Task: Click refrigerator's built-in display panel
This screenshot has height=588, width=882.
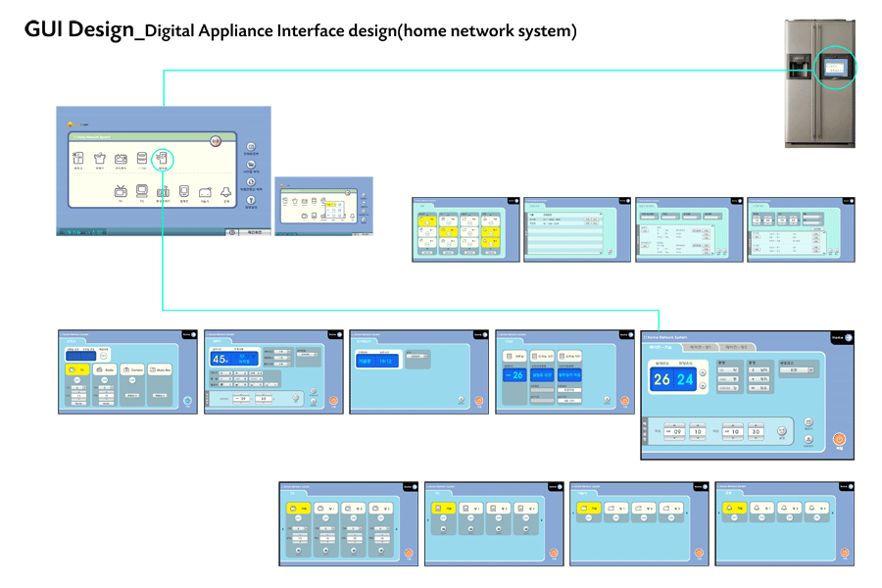Action: (834, 69)
